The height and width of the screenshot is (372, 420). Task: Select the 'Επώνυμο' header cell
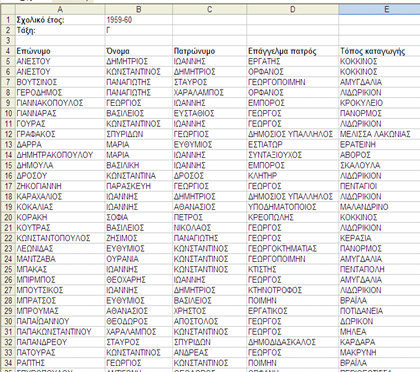pos(60,51)
